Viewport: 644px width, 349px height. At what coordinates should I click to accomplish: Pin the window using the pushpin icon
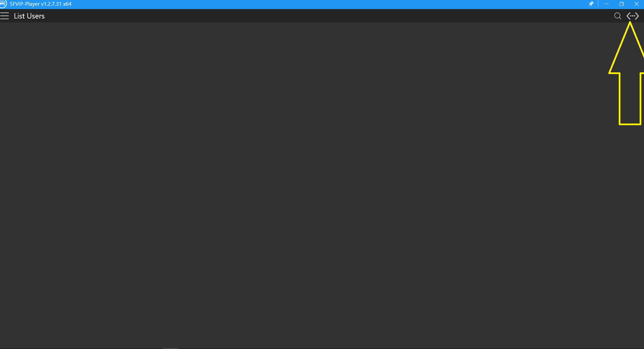click(591, 4)
